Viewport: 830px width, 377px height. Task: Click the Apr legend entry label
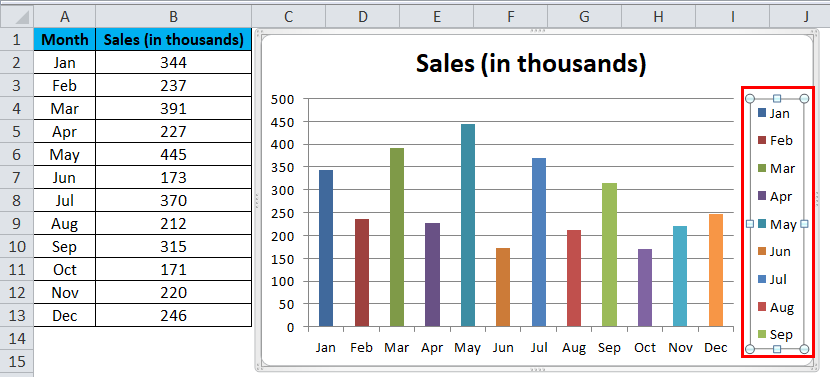[781, 196]
